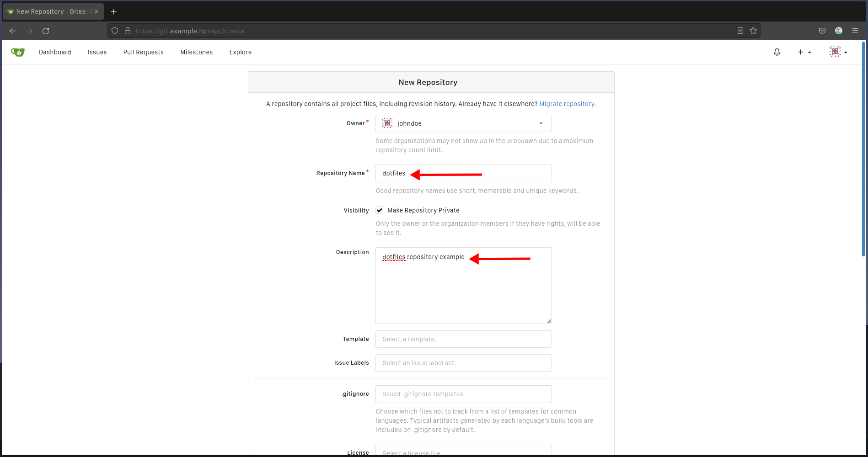The height and width of the screenshot is (457, 868).
Task: Navigate to the Explore page
Action: coord(240,53)
